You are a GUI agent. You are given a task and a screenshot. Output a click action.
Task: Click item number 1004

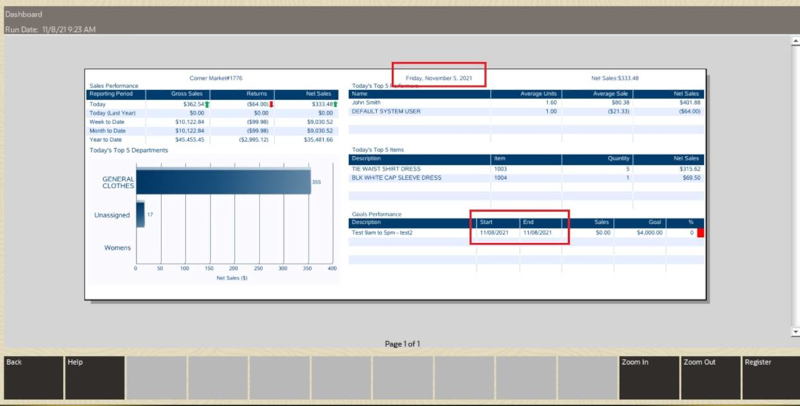[x=501, y=178]
